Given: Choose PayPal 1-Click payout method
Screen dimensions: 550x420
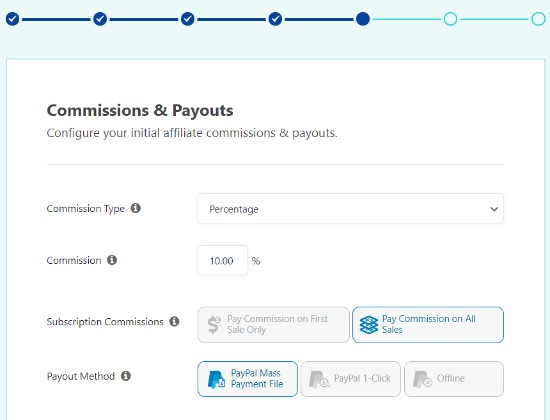Looking at the screenshot, I should (350, 379).
